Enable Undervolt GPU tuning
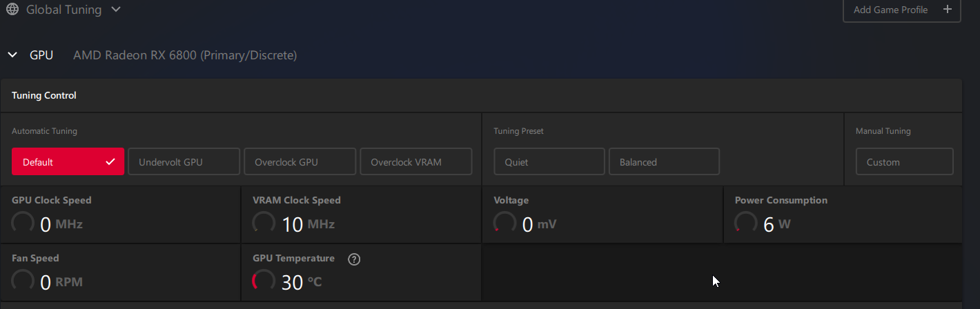Screen dimensions: 980x309 184,162
